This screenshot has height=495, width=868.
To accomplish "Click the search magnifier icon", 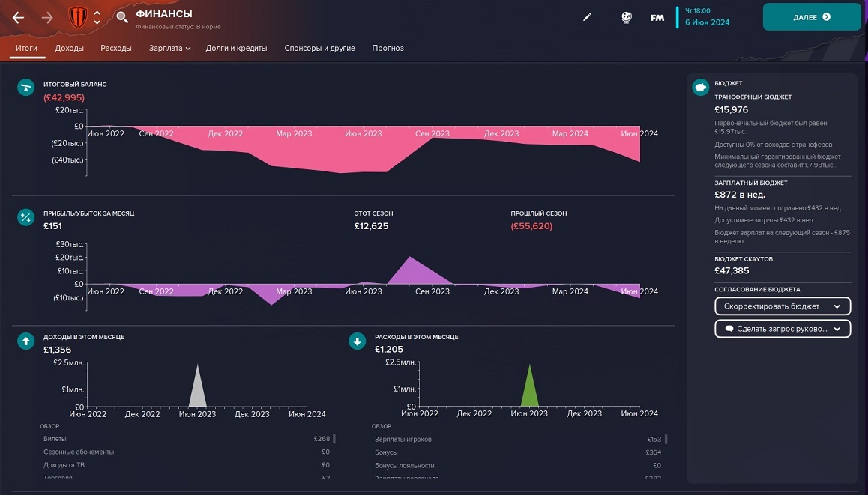I will coord(122,17).
